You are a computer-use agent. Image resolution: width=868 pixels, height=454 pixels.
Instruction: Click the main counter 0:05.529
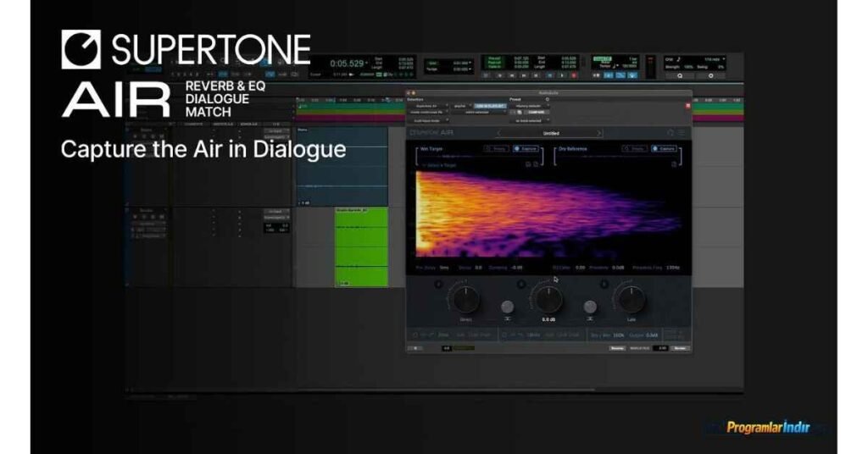point(347,64)
